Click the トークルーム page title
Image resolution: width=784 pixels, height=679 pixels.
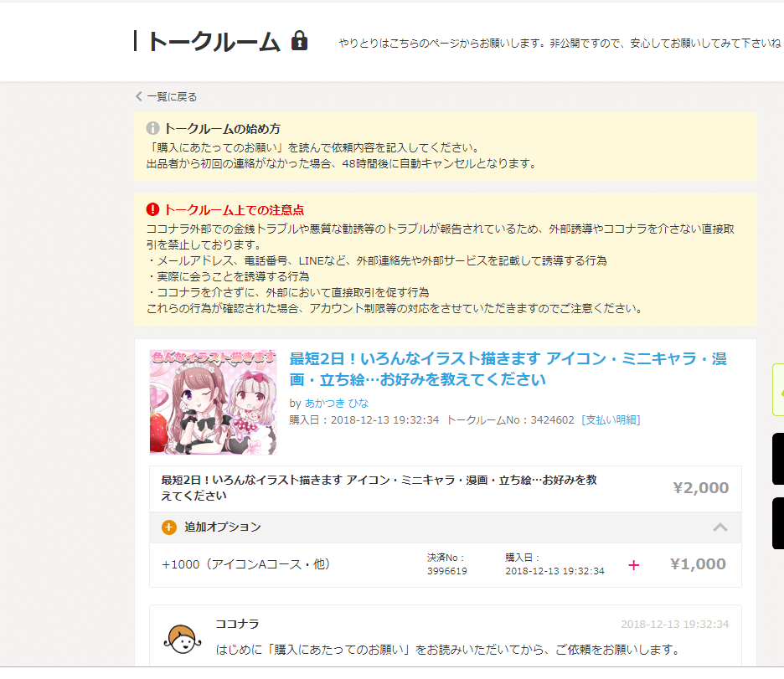tap(214, 41)
